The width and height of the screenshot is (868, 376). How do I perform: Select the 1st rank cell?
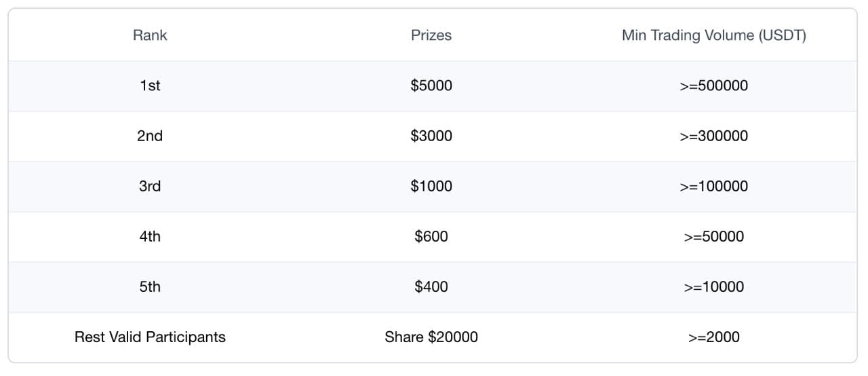click(x=150, y=86)
